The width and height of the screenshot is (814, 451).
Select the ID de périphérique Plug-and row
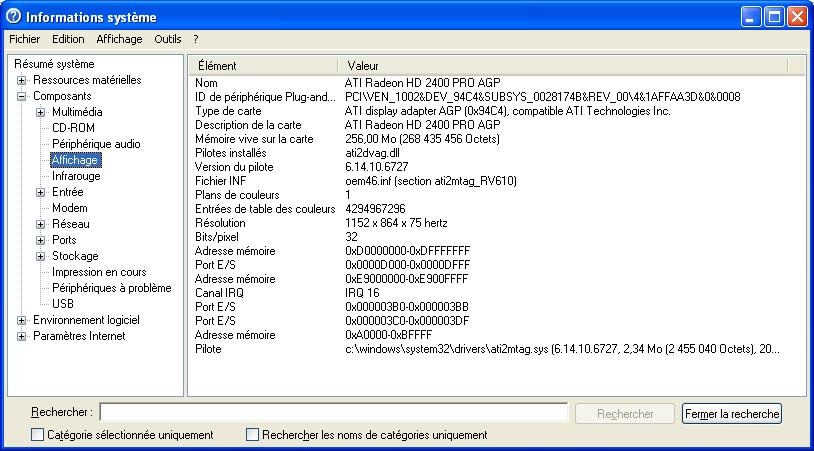(497, 97)
